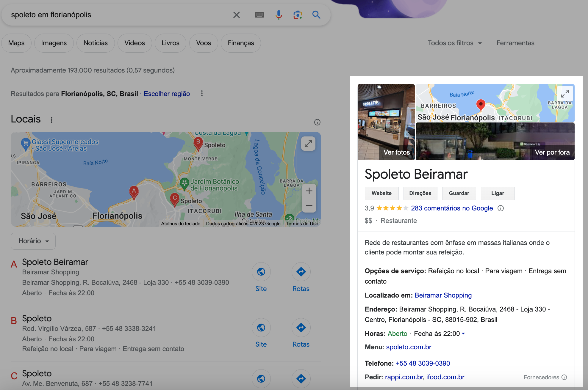Viewport: 588px width, 390px height.
Task: Click the Direções button for Spoleto Beiramar
Action: point(420,193)
